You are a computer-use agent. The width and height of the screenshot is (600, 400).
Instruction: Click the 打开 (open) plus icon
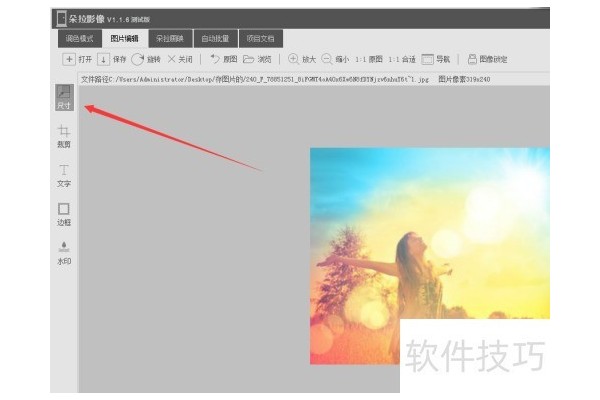point(69,59)
